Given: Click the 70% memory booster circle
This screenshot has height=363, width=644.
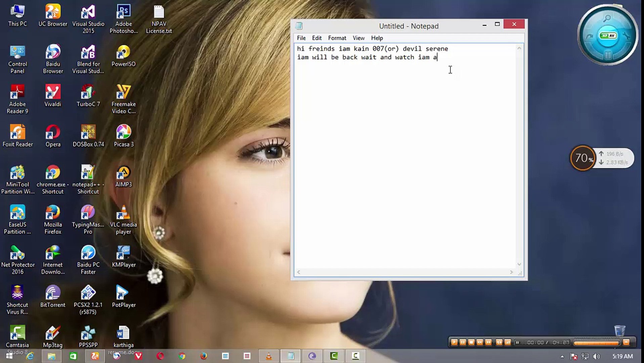Looking at the screenshot, I should click(x=583, y=158).
